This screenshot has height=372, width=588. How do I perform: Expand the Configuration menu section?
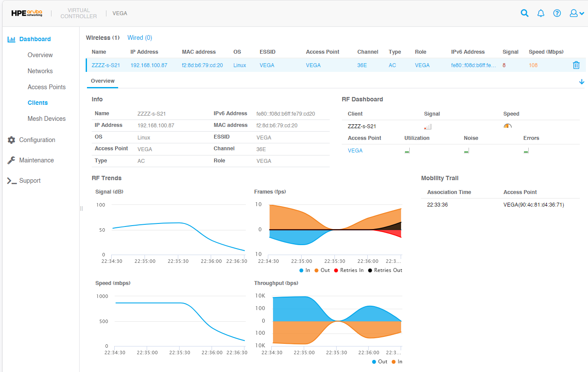[x=37, y=140]
